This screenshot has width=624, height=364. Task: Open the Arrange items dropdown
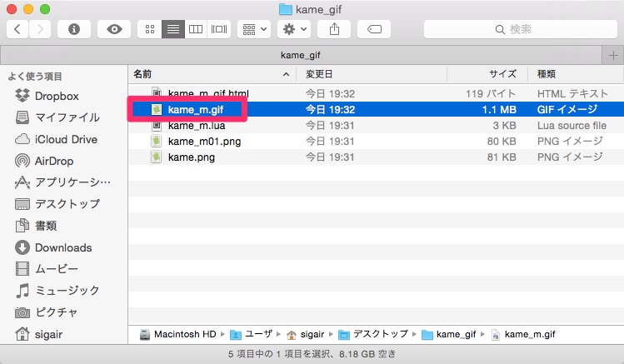pyautogui.click(x=253, y=29)
